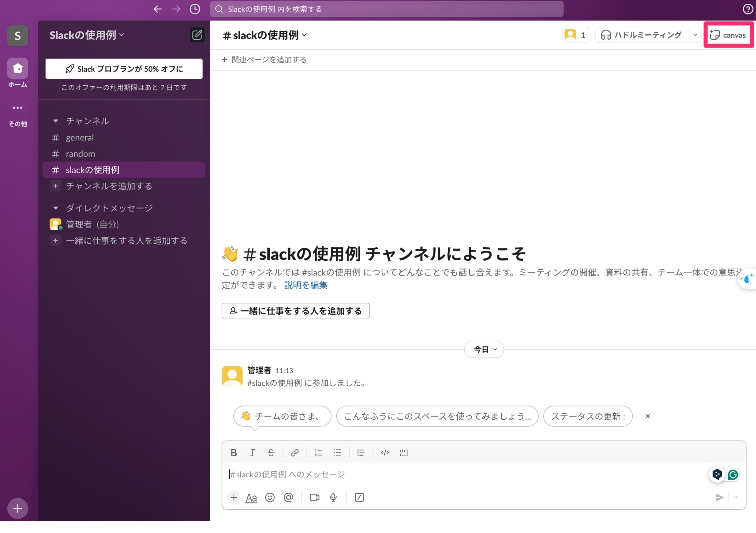This screenshot has height=533, width=756.
Task: Open the help question mark icon
Action: pyautogui.click(x=748, y=9)
